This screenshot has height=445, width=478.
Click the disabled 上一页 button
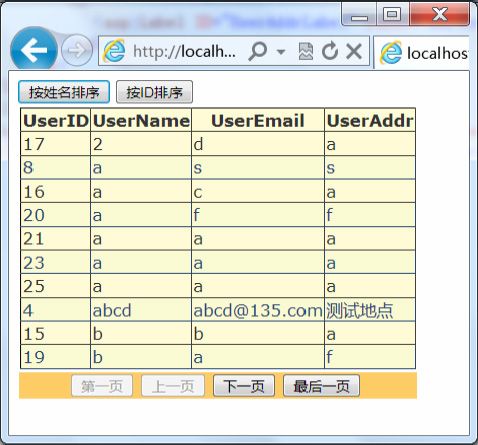pyautogui.click(x=173, y=386)
